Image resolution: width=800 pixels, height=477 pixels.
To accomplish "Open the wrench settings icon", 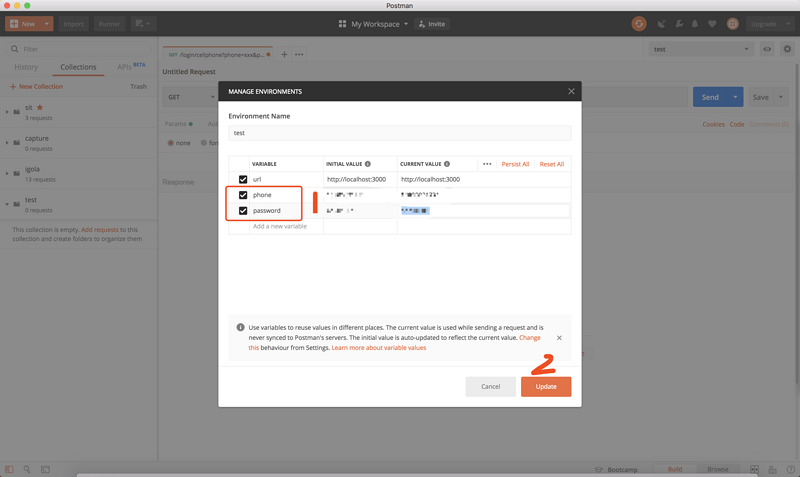I will [679, 24].
